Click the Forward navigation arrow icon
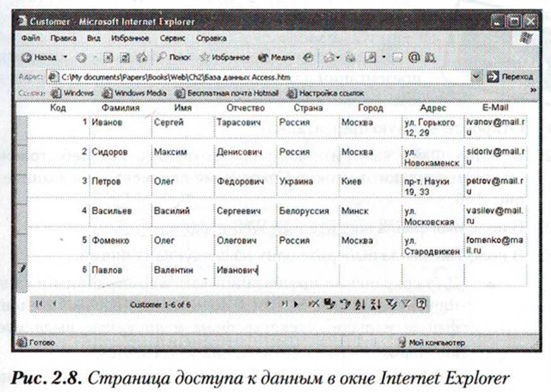 pyautogui.click(x=81, y=57)
